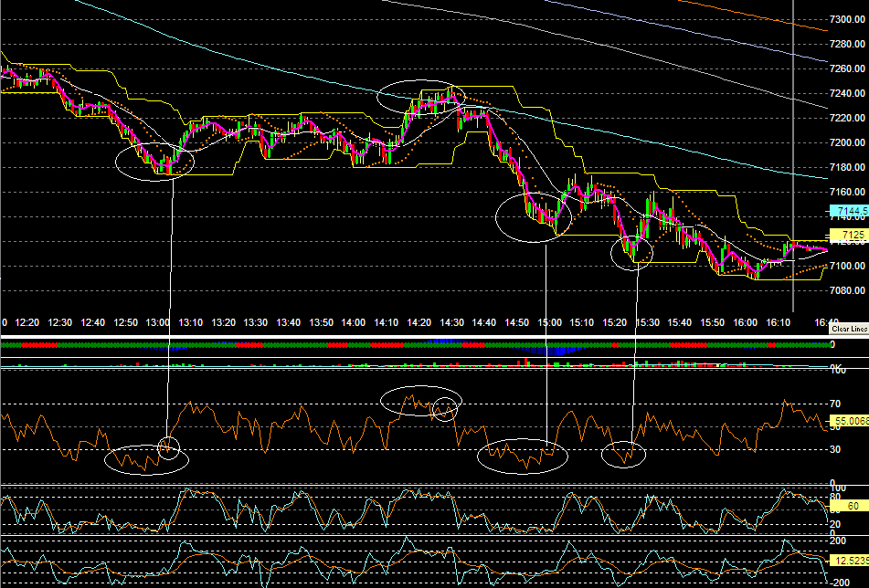Image resolution: width=869 pixels, height=588 pixels.
Task: Click the gray vertical cursor line on price chart
Action: (794, 156)
